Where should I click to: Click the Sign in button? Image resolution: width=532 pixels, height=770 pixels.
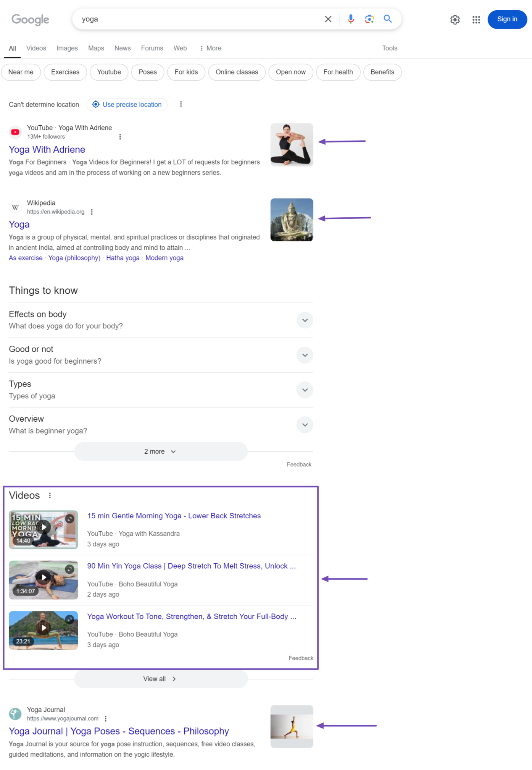[x=507, y=19]
